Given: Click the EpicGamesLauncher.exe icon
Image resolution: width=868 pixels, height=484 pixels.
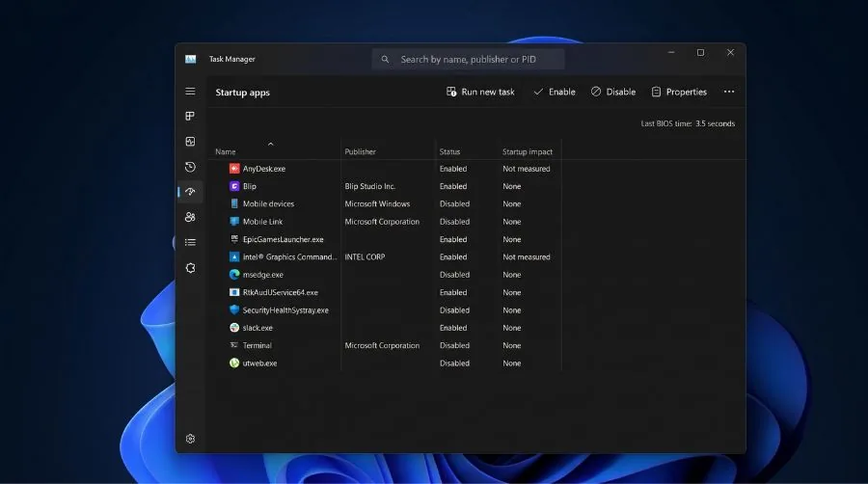Looking at the screenshot, I should click(x=234, y=239).
